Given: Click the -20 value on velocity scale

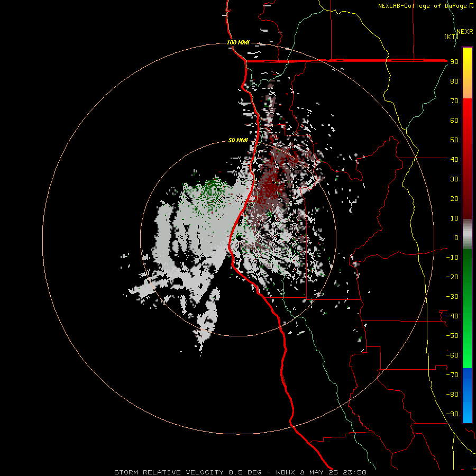Looking at the screenshot, I should pyautogui.click(x=452, y=277).
